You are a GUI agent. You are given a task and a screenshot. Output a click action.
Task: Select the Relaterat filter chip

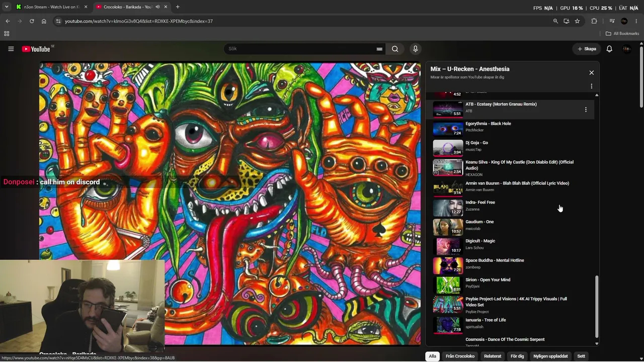tap(493, 356)
